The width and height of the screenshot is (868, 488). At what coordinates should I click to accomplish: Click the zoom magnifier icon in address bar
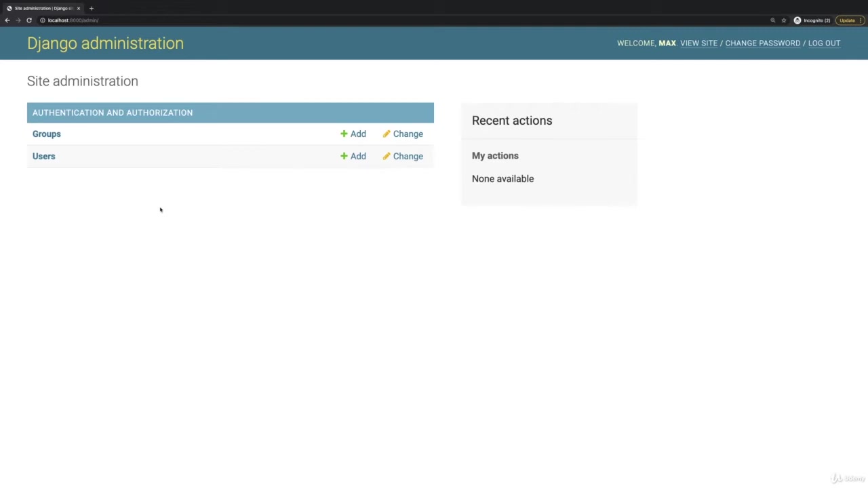(772, 20)
